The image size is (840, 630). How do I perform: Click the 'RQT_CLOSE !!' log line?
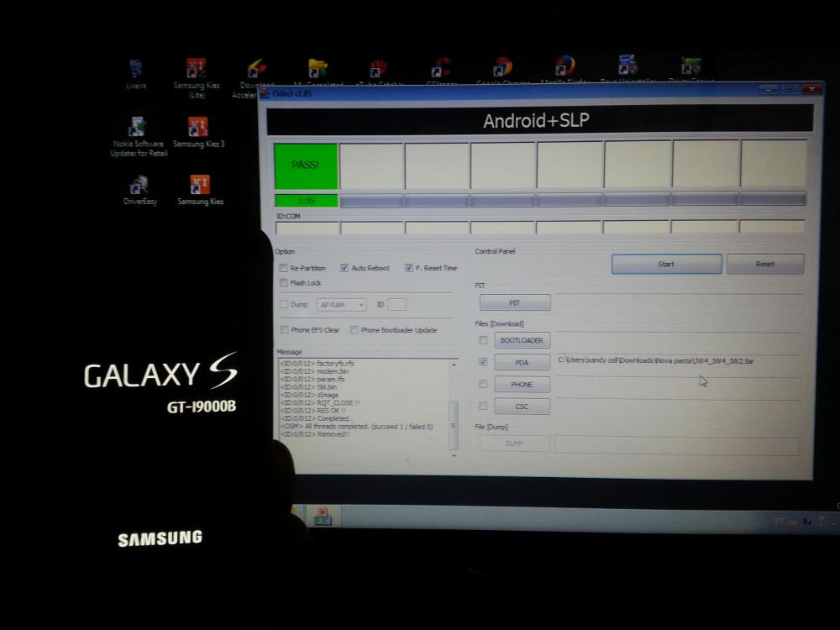coord(320,403)
